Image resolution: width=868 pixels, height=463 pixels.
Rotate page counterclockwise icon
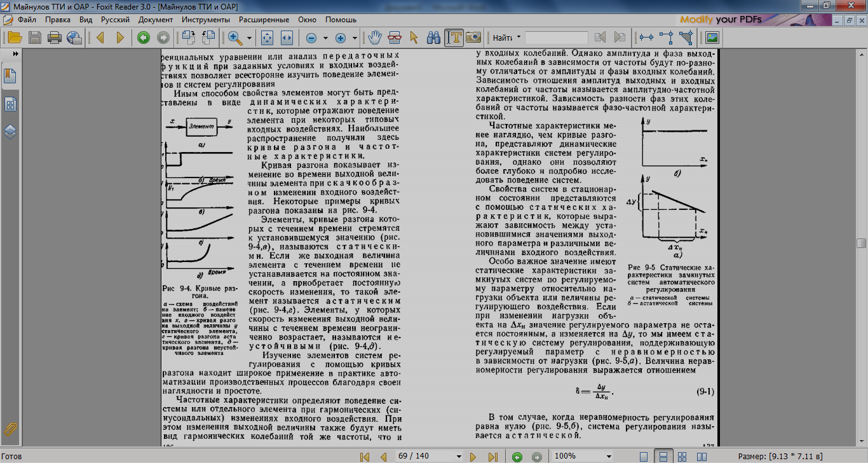(208, 38)
